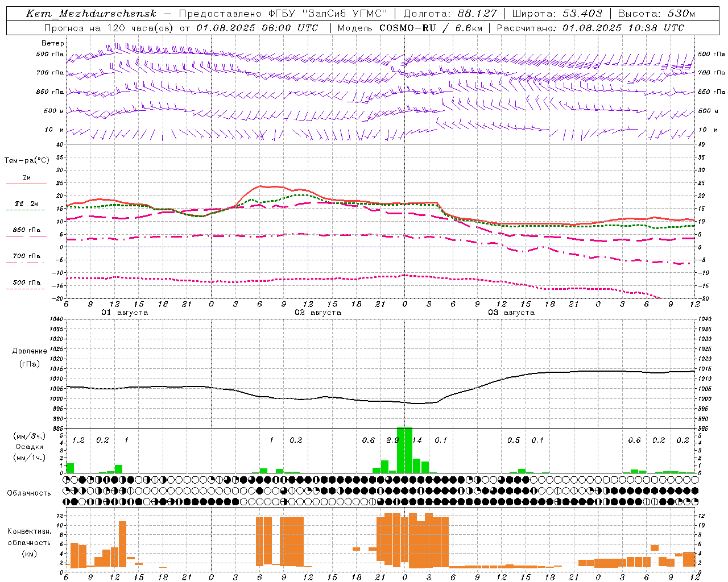Click the '(мм/1ч.)' precipitation unit label

(x=29, y=457)
